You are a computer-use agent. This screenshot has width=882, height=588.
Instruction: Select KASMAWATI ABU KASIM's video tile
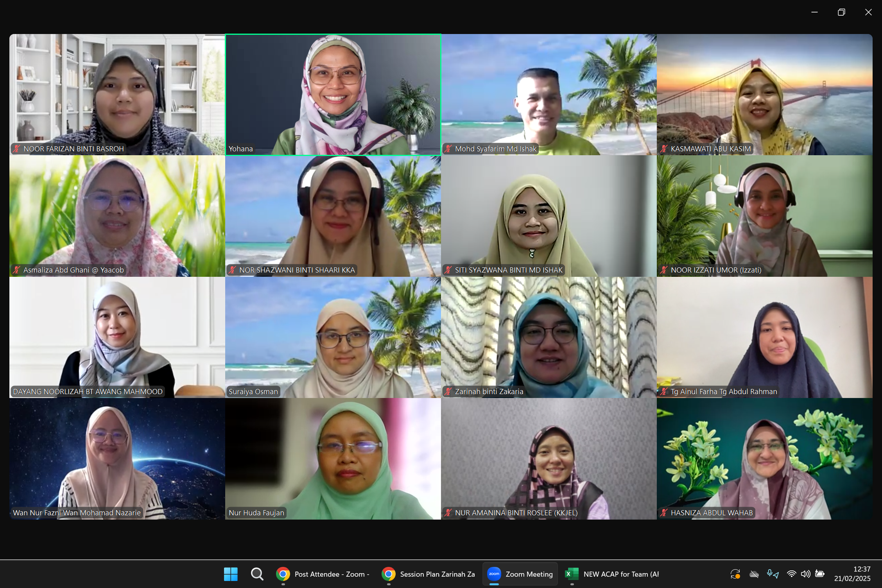point(765,95)
